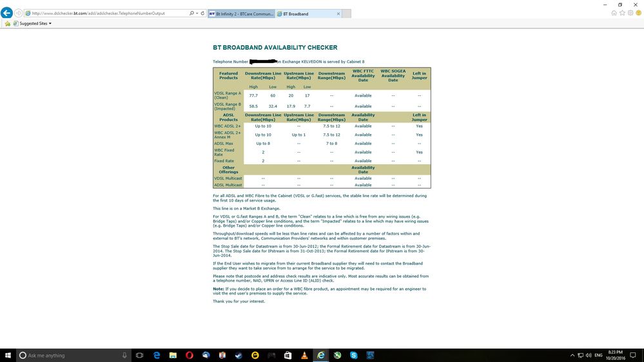Click the VDSL Multicast row label
Viewport: 644px width, 362px height.
click(228, 178)
